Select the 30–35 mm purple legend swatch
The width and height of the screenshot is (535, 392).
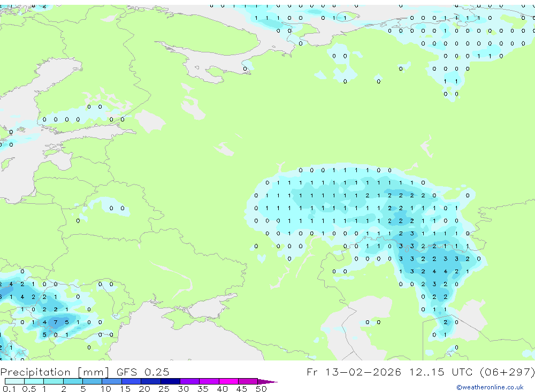[190, 381]
